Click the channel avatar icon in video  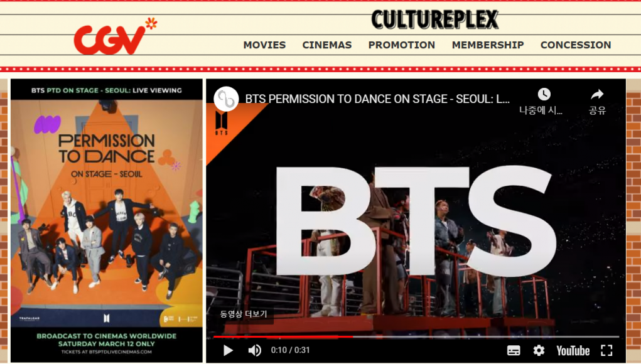(226, 99)
